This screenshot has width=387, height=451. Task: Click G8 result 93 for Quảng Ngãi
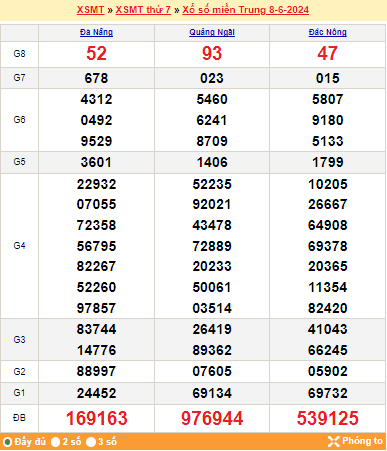(212, 53)
